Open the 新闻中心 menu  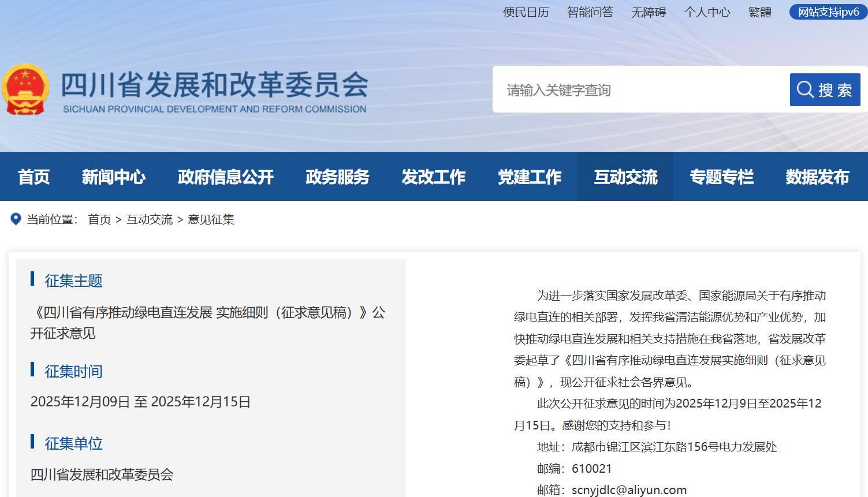pos(113,177)
